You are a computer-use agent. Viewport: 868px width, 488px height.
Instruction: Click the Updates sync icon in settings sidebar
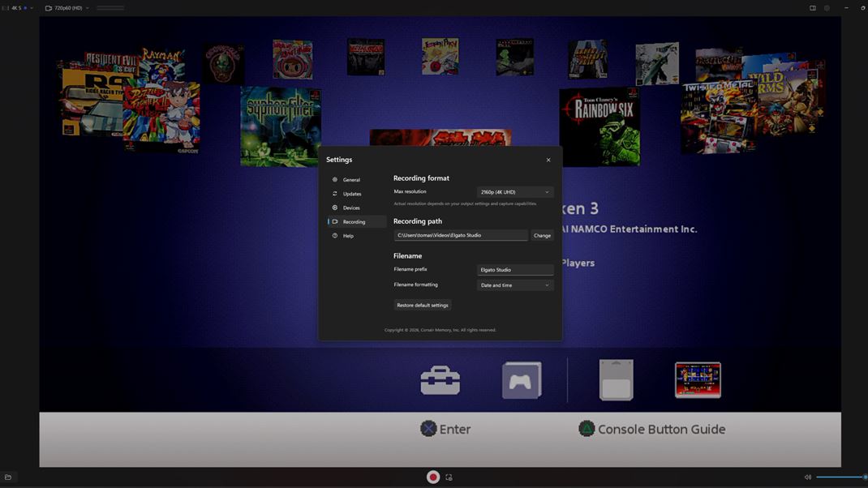tap(335, 194)
